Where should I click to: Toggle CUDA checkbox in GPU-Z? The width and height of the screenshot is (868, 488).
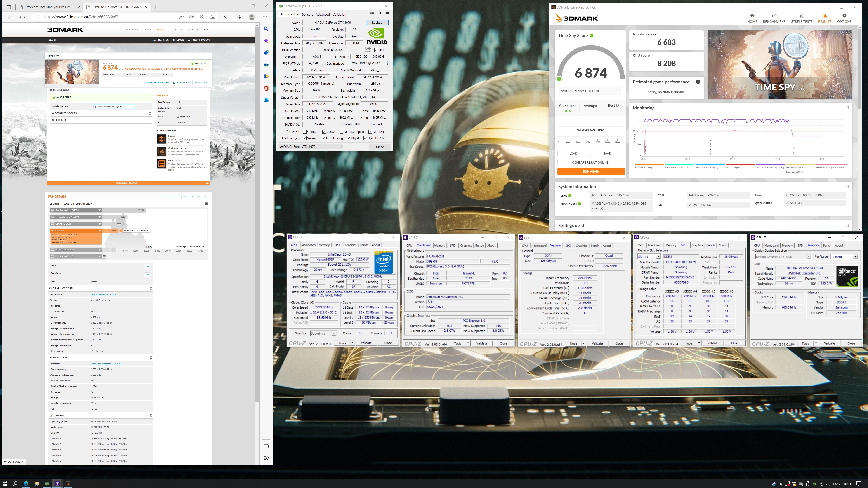tap(324, 132)
